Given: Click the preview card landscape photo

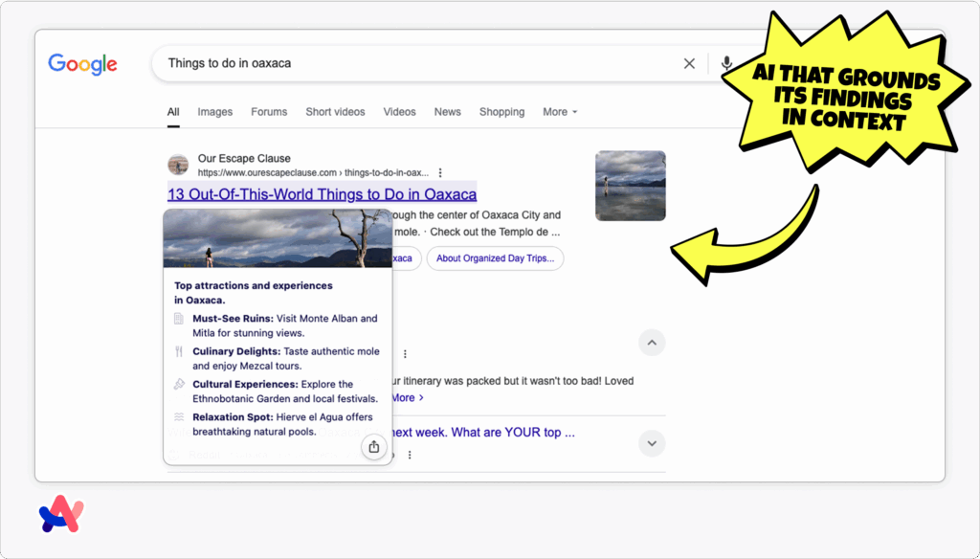Looking at the screenshot, I should (x=278, y=238).
